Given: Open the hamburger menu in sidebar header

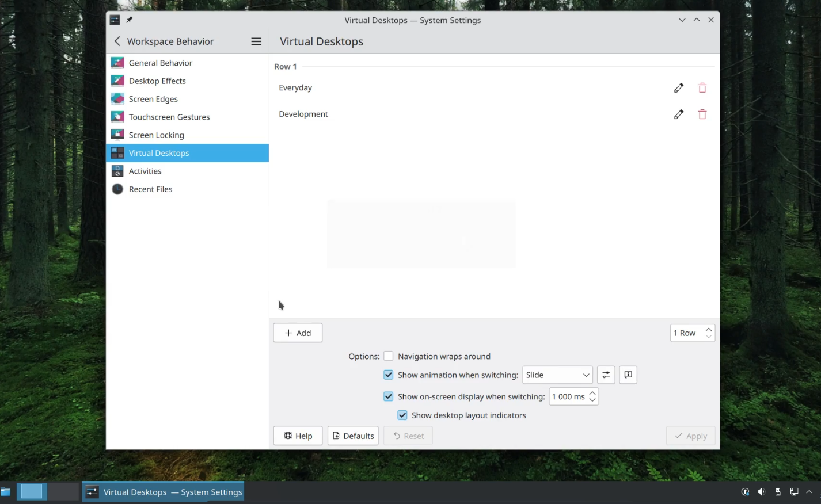Looking at the screenshot, I should (x=256, y=41).
